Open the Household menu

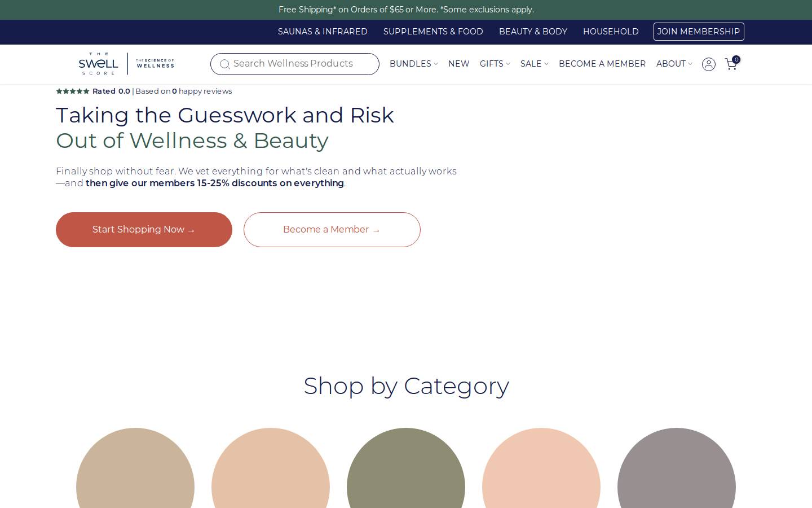[611, 32]
